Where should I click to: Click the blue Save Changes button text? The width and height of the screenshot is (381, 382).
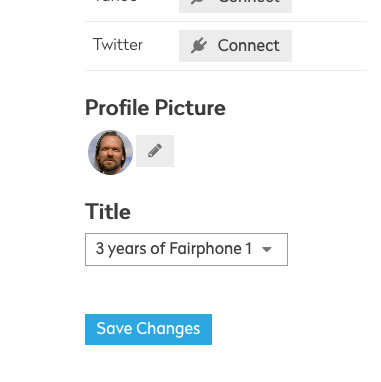148,329
